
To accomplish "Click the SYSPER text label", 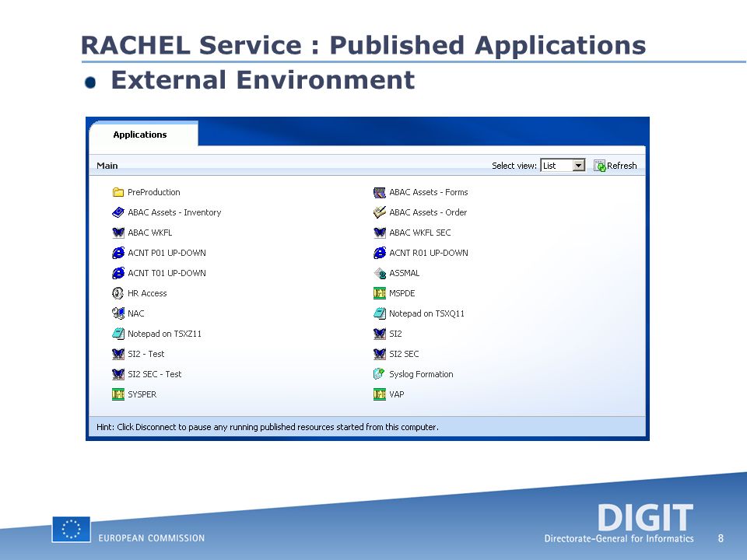I will click(x=142, y=394).
